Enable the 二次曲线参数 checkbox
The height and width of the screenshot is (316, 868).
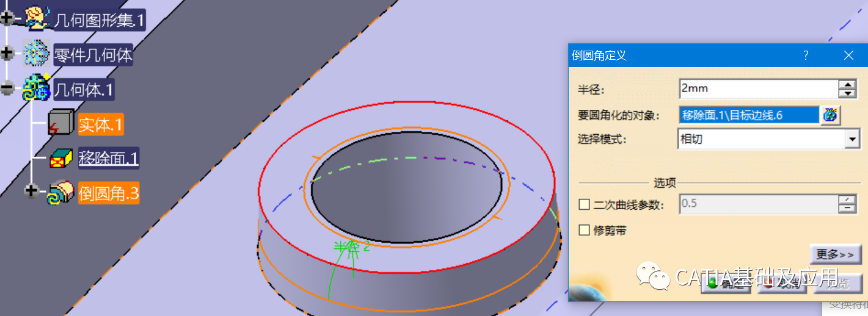coord(584,204)
